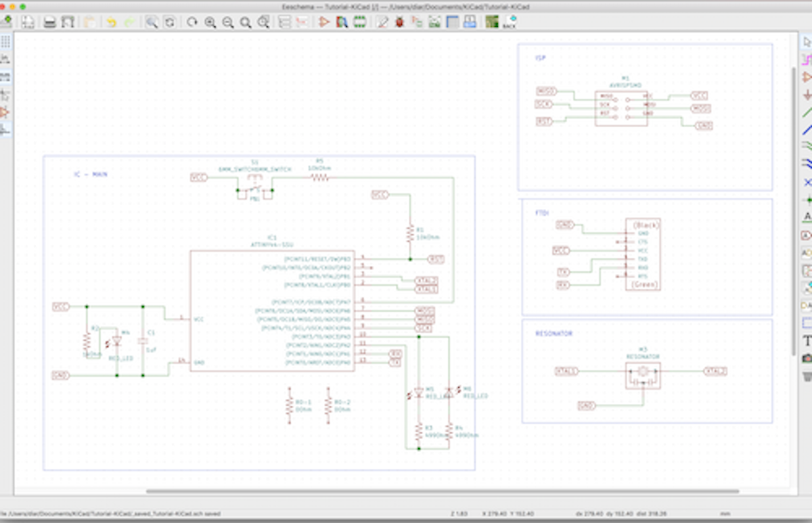
Task: Launch the Pcbnew board editor icon
Action: click(492, 22)
